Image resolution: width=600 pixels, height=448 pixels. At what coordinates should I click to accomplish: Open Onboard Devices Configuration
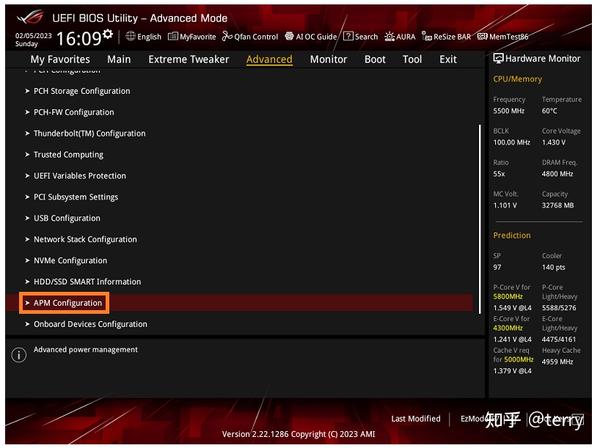point(90,324)
